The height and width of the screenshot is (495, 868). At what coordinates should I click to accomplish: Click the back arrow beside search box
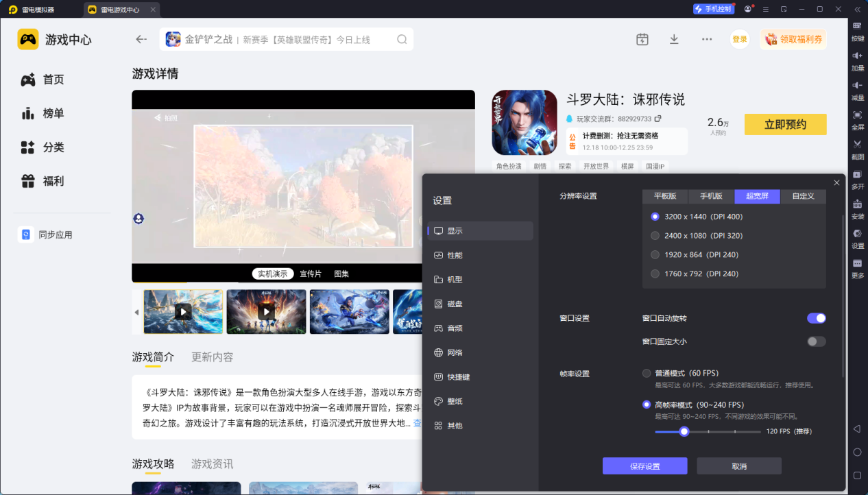click(x=141, y=39)
